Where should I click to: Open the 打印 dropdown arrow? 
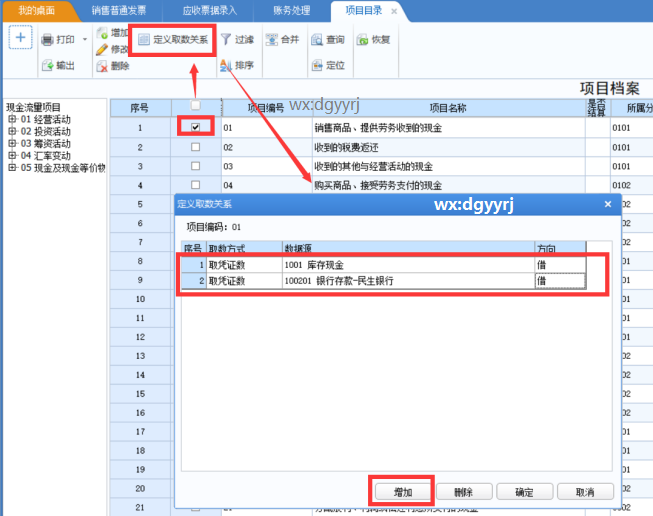pyautogui.click(x=85, y=40)
